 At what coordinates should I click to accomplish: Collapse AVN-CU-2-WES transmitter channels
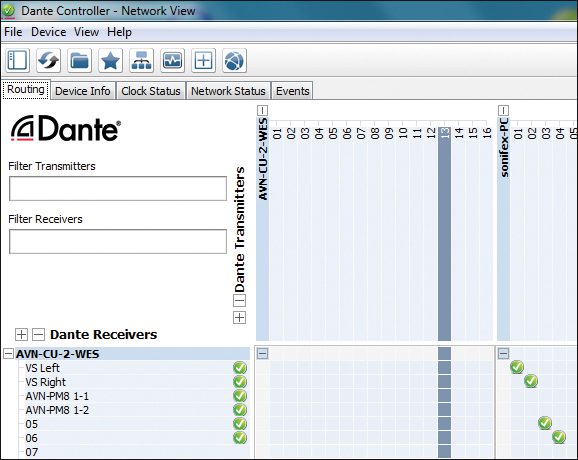[262, 110]
